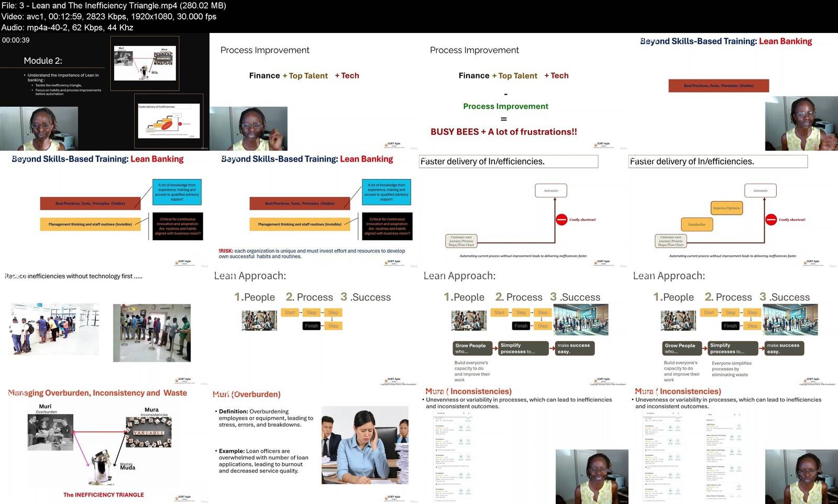Select the 'Module 2:' heading text
838x504 pixels.
(43, 61)
